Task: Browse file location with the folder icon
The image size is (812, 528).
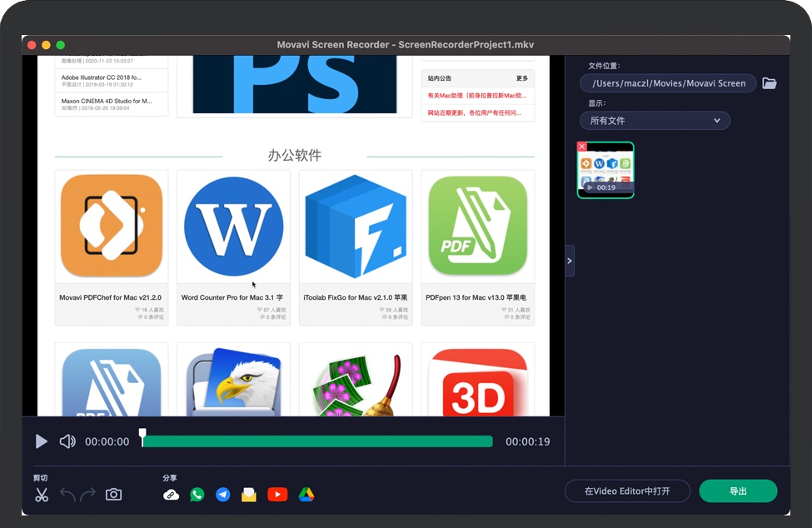Action: click(x=769, y=83)
